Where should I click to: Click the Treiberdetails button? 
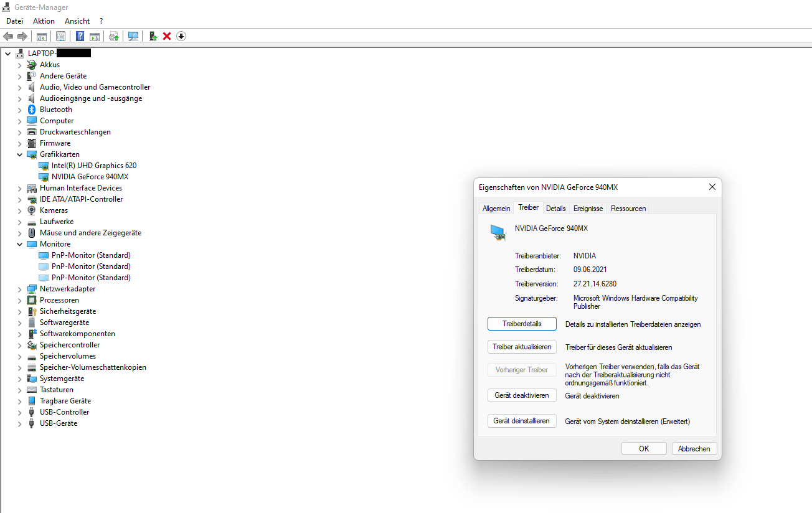(x=522, y=324)
